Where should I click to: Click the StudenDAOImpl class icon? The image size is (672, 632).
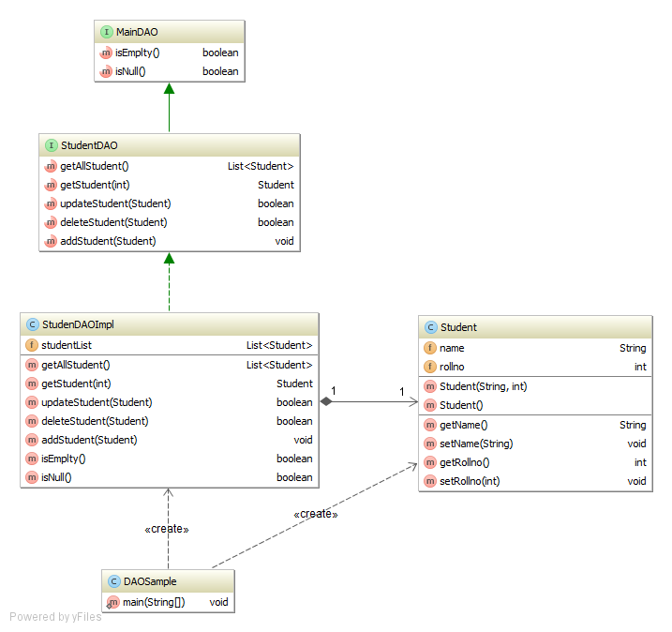[32, 324]
